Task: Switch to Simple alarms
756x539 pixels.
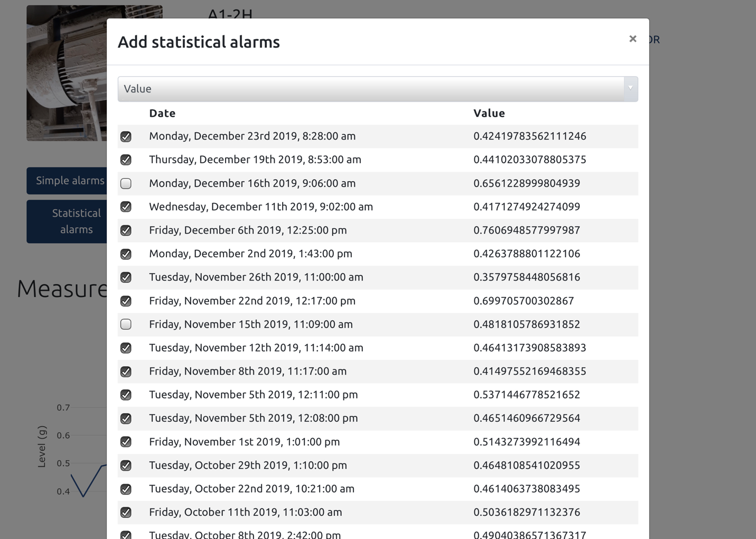Action: [x=69, y=180]
